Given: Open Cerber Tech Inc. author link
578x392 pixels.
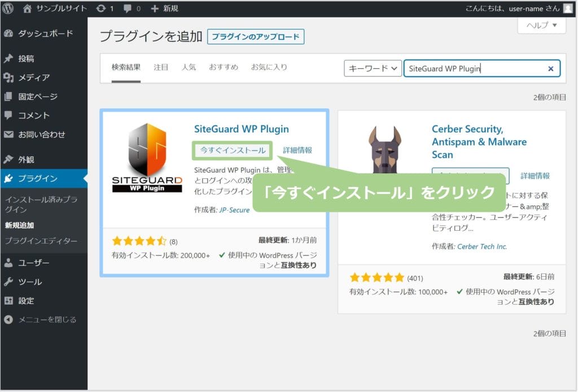Looking at the screenshot, I should pos(482,246).
